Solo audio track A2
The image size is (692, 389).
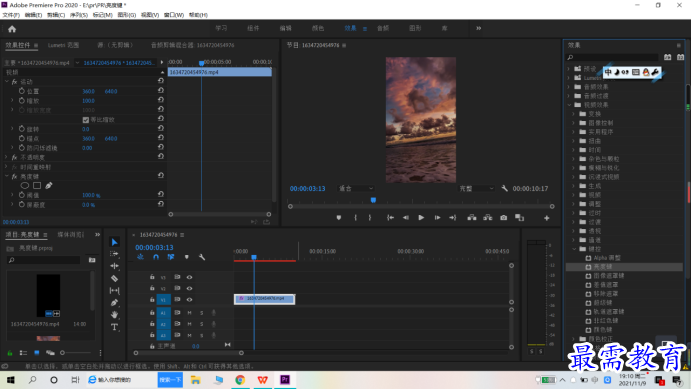click(202, 324)
